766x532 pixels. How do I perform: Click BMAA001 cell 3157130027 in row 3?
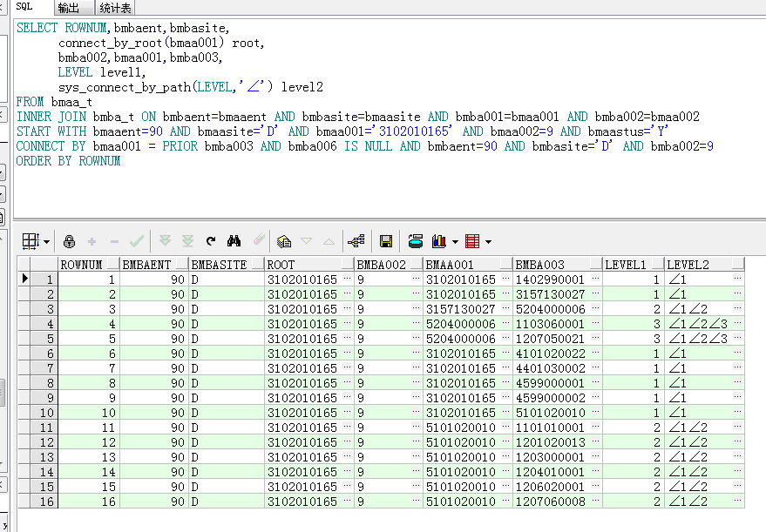point(461,309)
